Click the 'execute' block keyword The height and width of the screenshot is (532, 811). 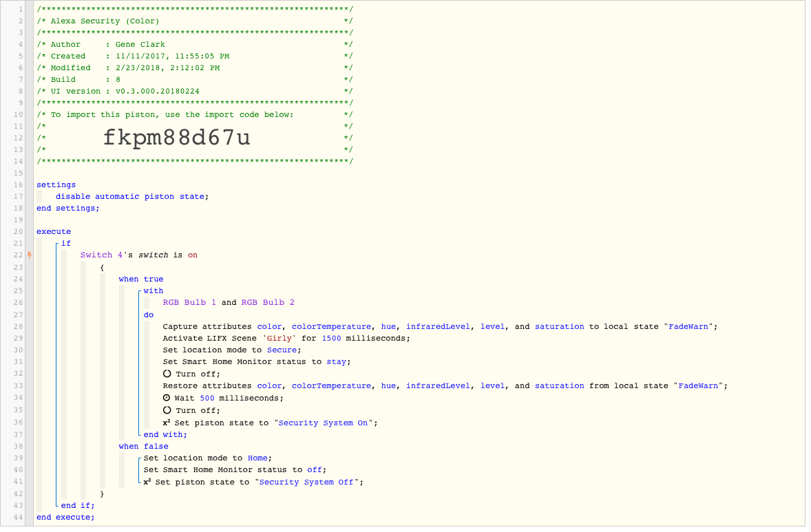54,232
